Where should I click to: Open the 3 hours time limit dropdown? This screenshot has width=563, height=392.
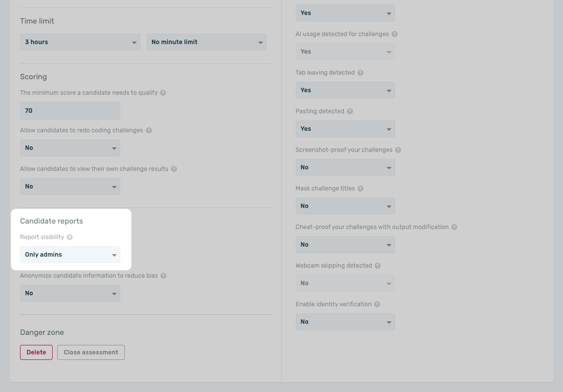(80, 42)
